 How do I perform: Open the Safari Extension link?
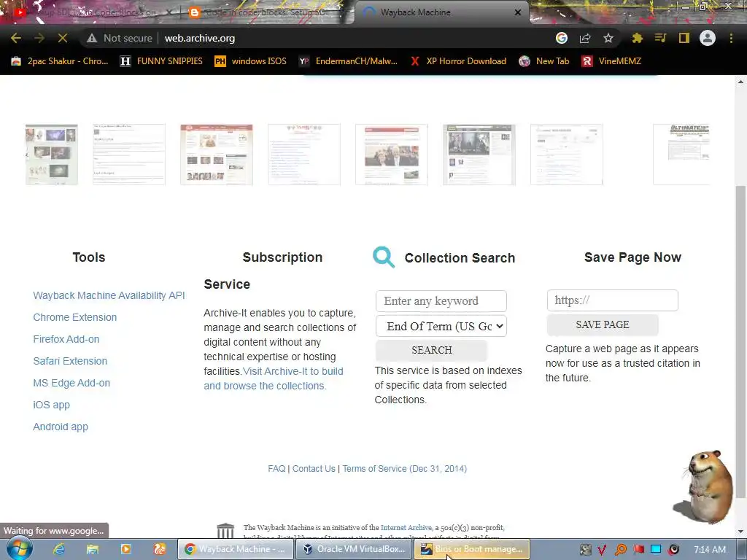pos(70,361)
